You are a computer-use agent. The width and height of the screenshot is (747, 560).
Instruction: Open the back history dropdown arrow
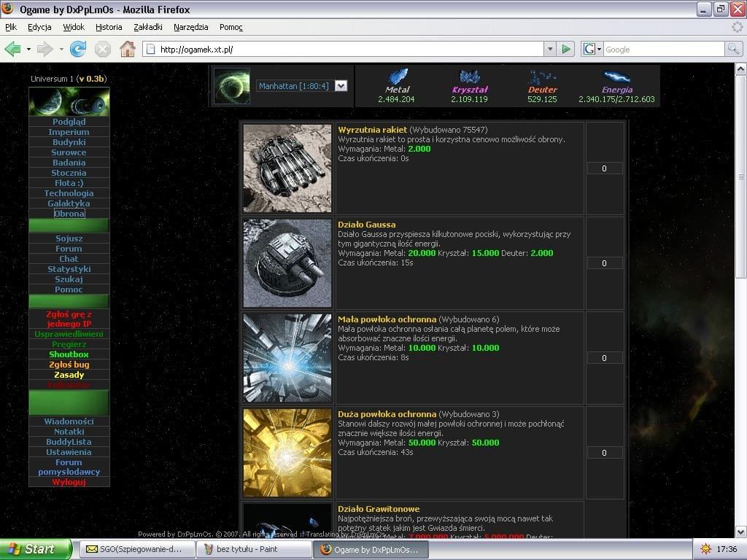(28, 49)
